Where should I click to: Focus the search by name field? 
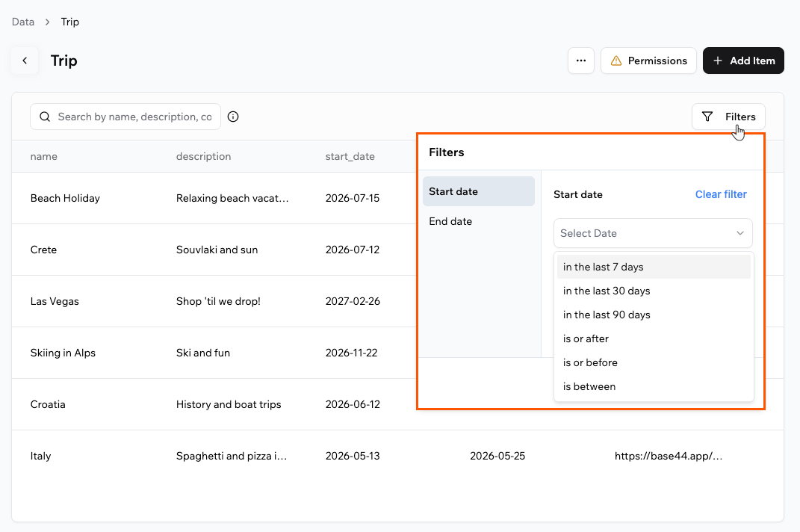[125, 117]
